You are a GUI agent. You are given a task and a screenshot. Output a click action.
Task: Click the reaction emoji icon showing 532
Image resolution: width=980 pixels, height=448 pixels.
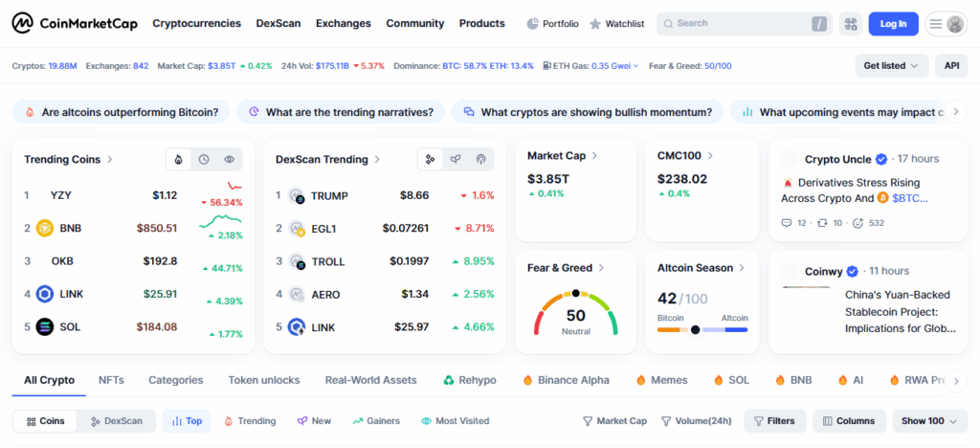pos(858,222)
